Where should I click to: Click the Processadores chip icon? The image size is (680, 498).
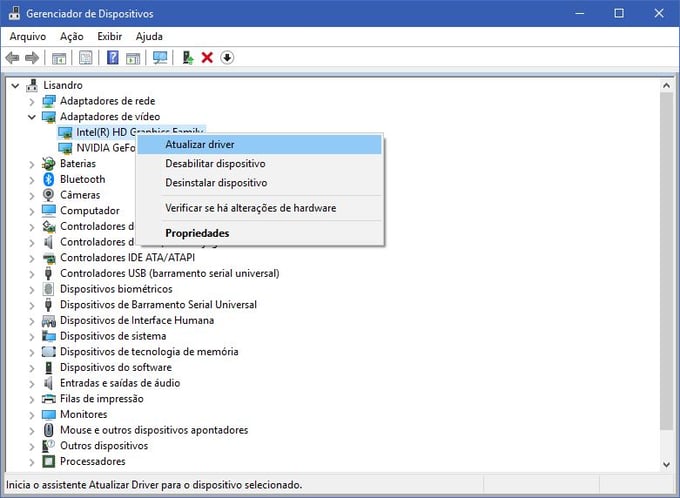49,461
